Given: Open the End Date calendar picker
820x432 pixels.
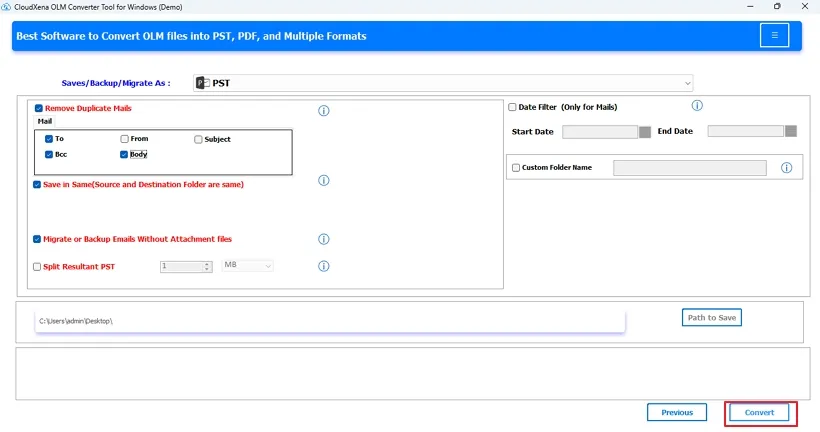Looking at the screenshot, I should [791, 131].
